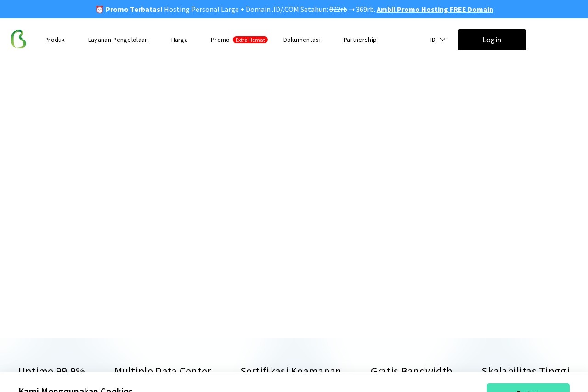Click the Uptime 99.9% feature
The image size is (588, 392).
coord(51,371)
